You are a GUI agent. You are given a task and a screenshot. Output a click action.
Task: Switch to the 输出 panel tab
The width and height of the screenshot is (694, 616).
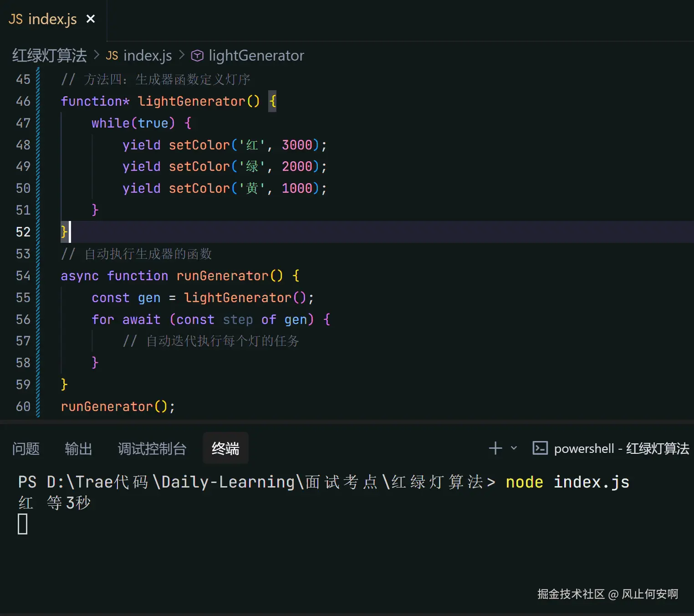[78, 449]
